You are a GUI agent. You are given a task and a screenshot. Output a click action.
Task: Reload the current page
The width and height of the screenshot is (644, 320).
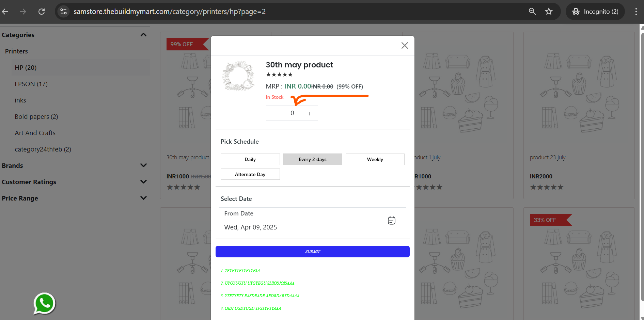point(42,12)
